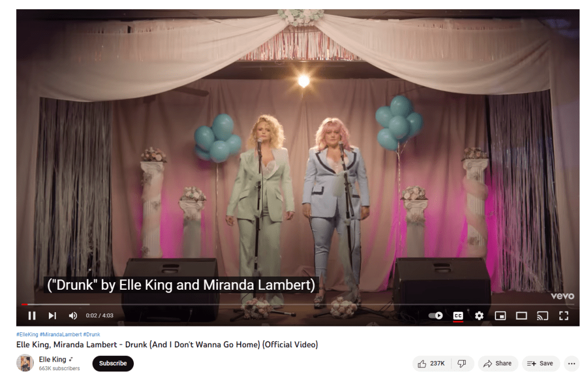Cast video to a TV

[542, 316]
